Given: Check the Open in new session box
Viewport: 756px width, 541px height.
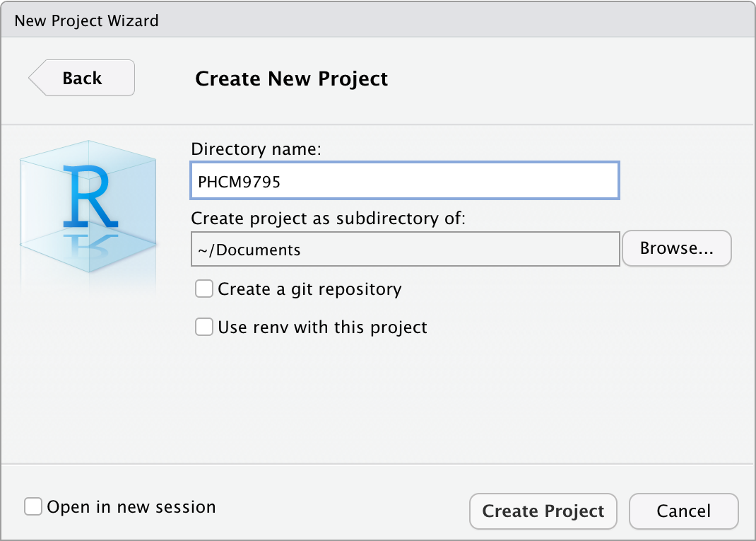Looking at the screenshot, I should 33,507.
